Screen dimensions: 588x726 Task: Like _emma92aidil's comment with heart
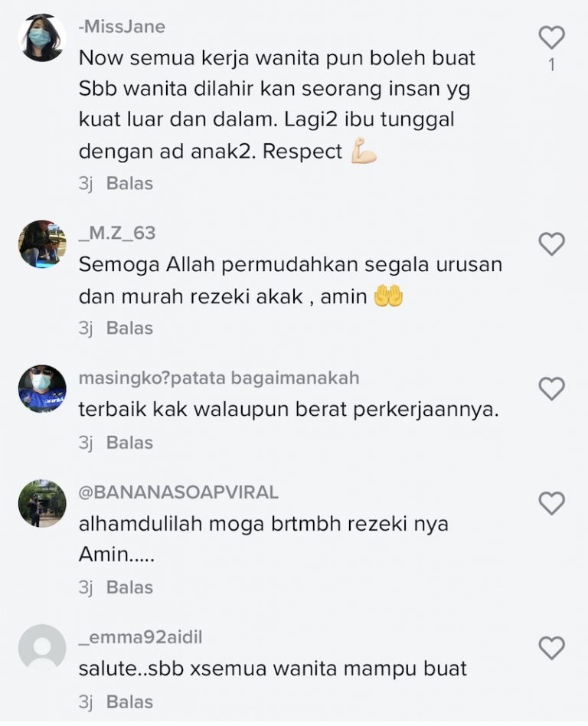click(552, 647)
